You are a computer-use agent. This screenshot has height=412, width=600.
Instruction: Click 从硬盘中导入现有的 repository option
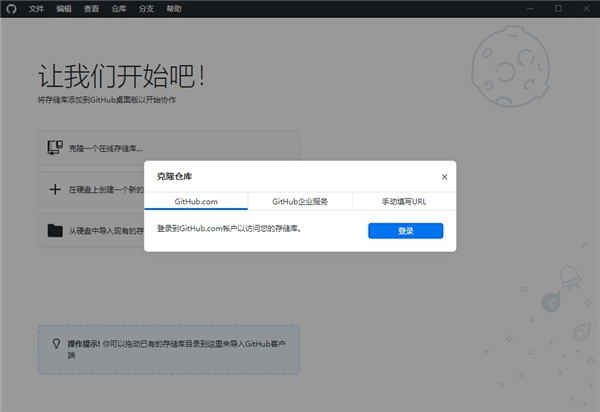click(92, 231)
